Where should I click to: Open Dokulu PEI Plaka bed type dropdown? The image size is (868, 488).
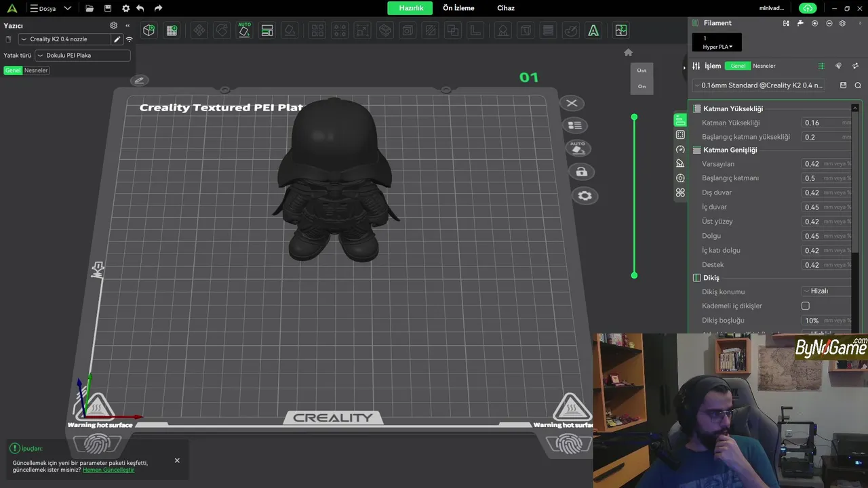[82, 56]
